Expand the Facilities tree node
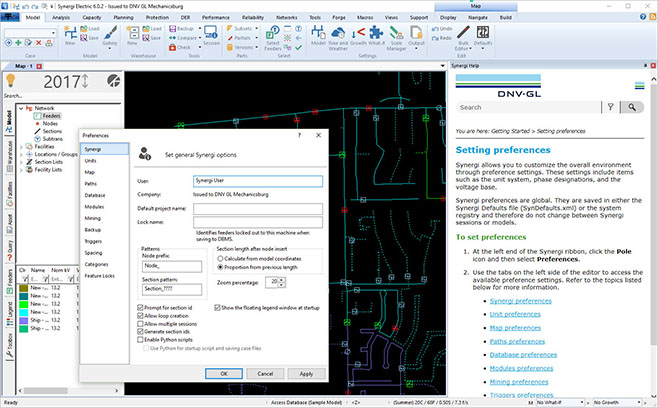Viewport: 658px width, 408px height. click(21, 147)
